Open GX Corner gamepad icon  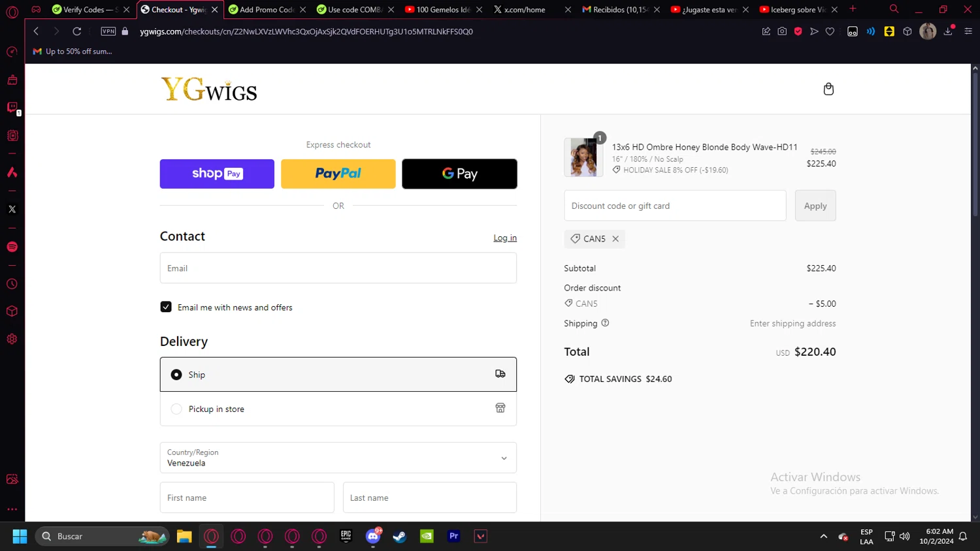[36, 9]
